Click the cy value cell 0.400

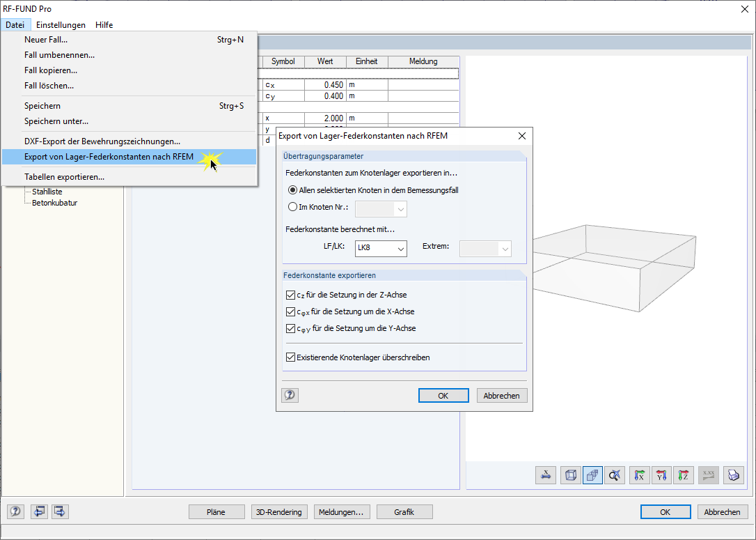point(326,96)
